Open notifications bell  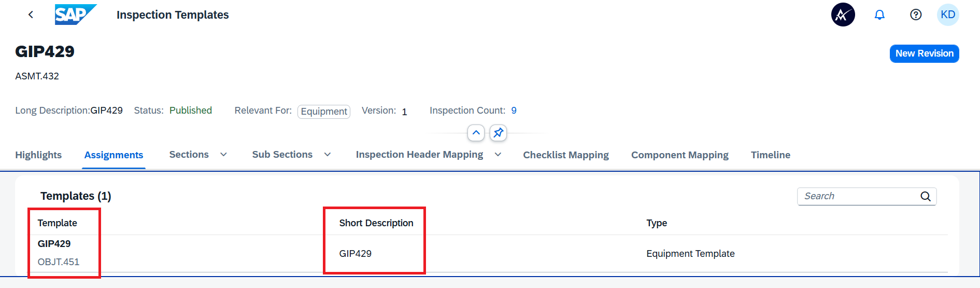tap(879, 15)
